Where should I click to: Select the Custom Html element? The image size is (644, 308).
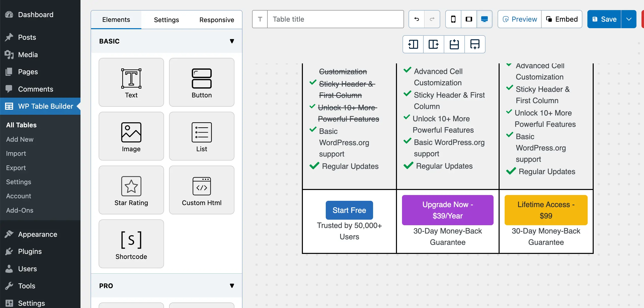point(202,190)
